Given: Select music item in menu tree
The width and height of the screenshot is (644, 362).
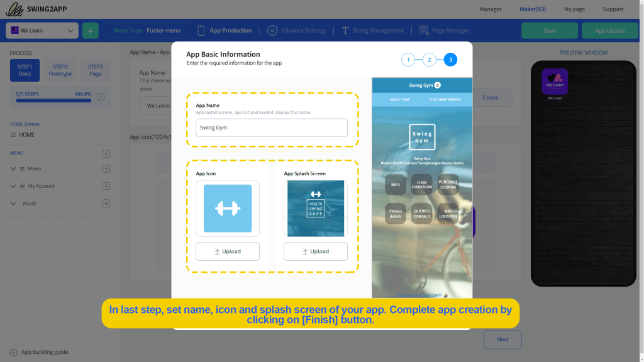Looking at the screenshot, I should [30, 203].
